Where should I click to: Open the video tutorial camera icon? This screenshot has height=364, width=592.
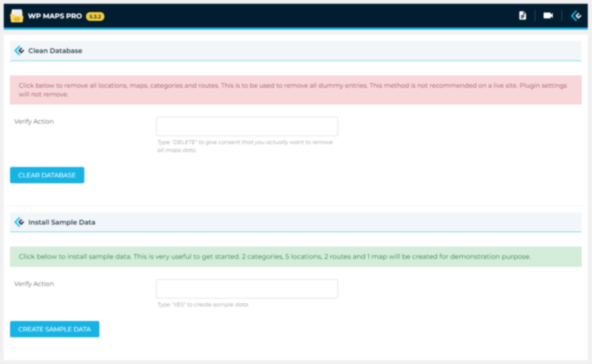(x=548, y=16)
